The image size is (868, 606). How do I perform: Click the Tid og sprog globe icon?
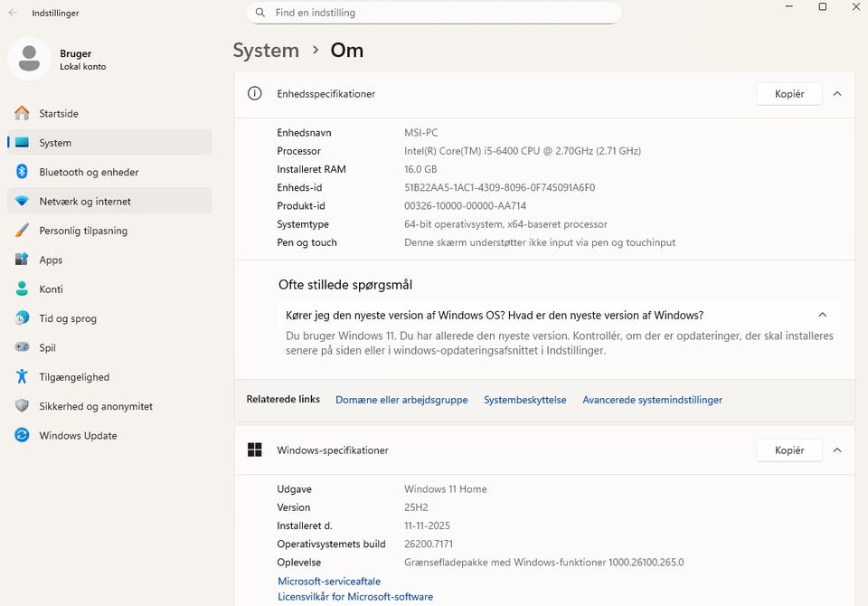point(22,318)
